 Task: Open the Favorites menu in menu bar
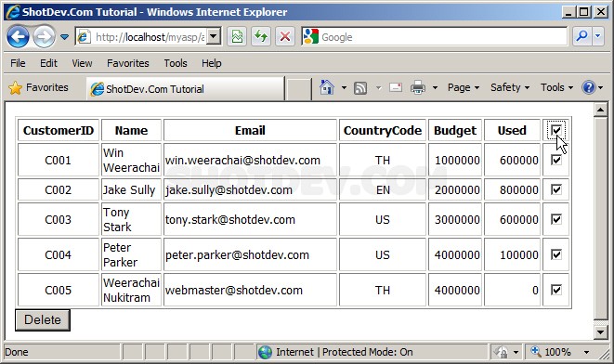[128, 63]
